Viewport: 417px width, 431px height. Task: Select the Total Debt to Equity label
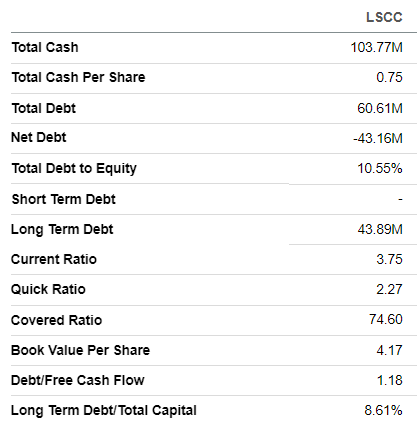point(74,168)
